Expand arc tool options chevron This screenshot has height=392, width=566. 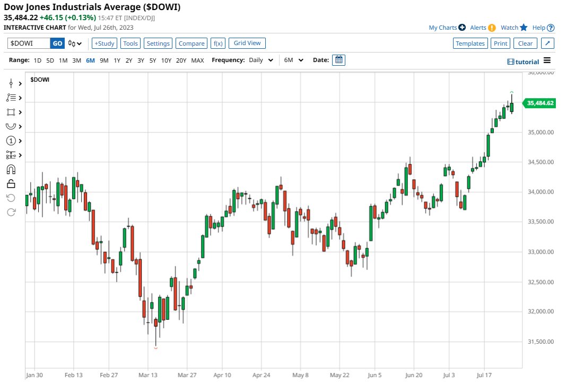click(x=20, y=126)
